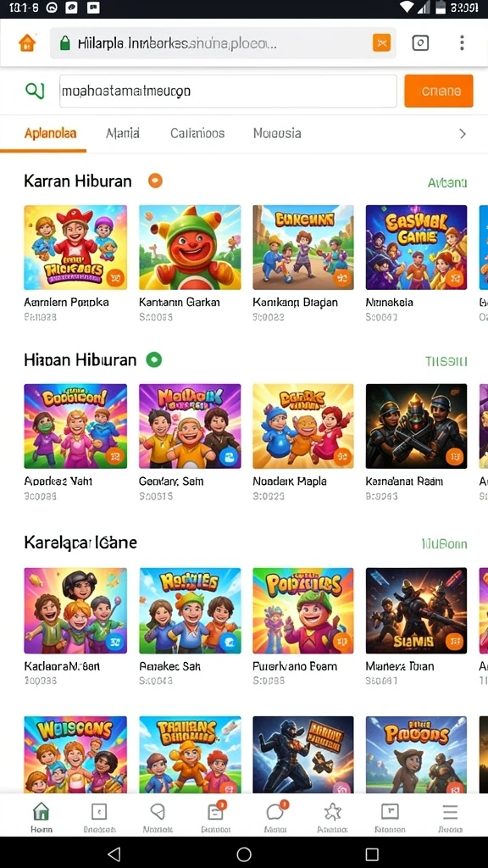Open the green see-all link for Karalapar lGane
This screenshot has width=488, height=868.
(x=444, y=544)
